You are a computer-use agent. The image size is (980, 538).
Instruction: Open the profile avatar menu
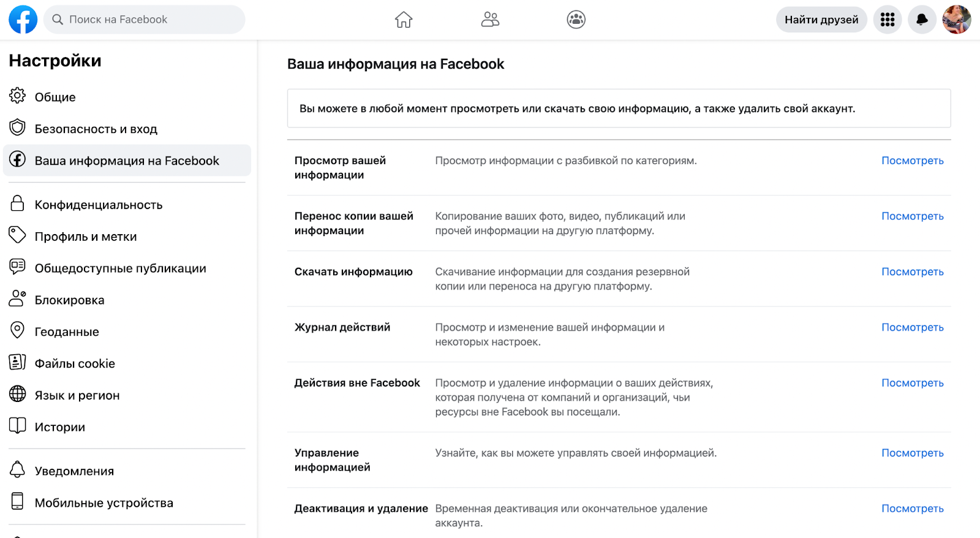click(957, 20)
